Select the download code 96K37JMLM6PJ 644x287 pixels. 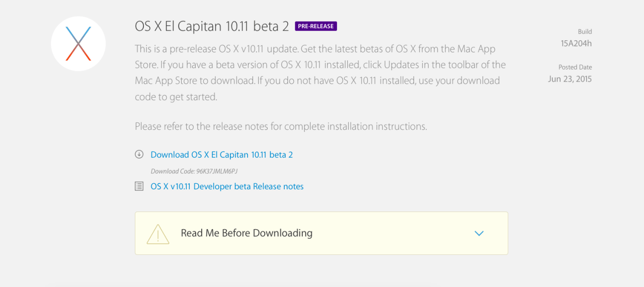[217, 171]
